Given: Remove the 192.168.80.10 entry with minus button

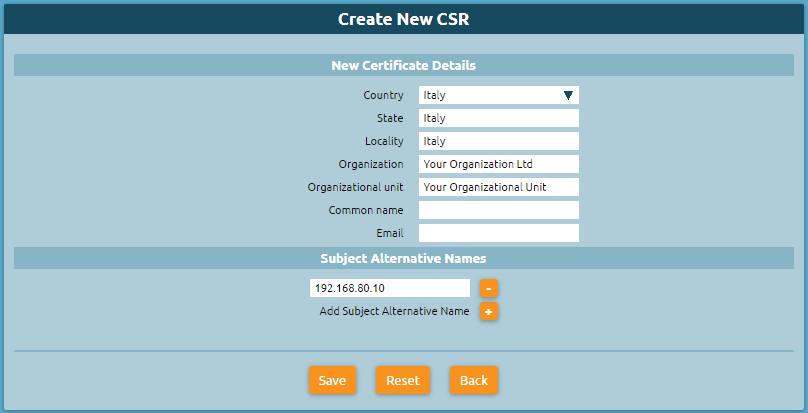Looking at the screenshot, I should (489, 288).
